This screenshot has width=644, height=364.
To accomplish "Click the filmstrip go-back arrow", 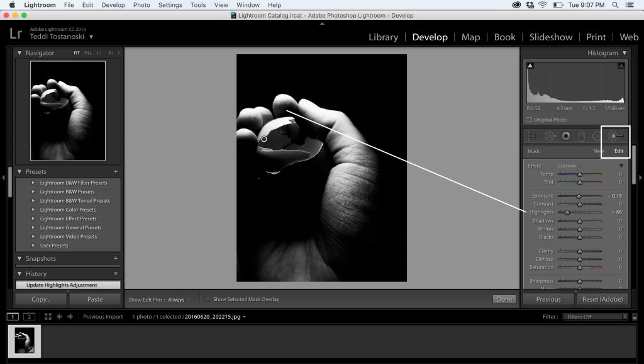I will click(59, 317).
